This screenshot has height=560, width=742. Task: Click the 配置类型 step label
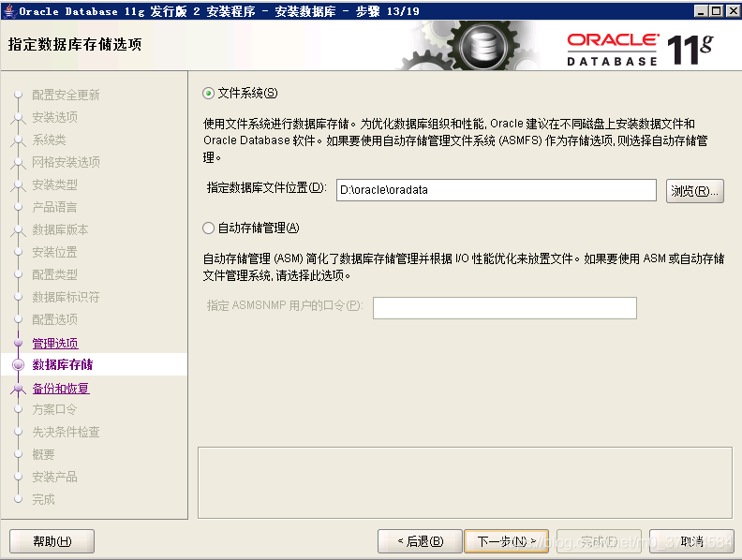click(55, 274)
